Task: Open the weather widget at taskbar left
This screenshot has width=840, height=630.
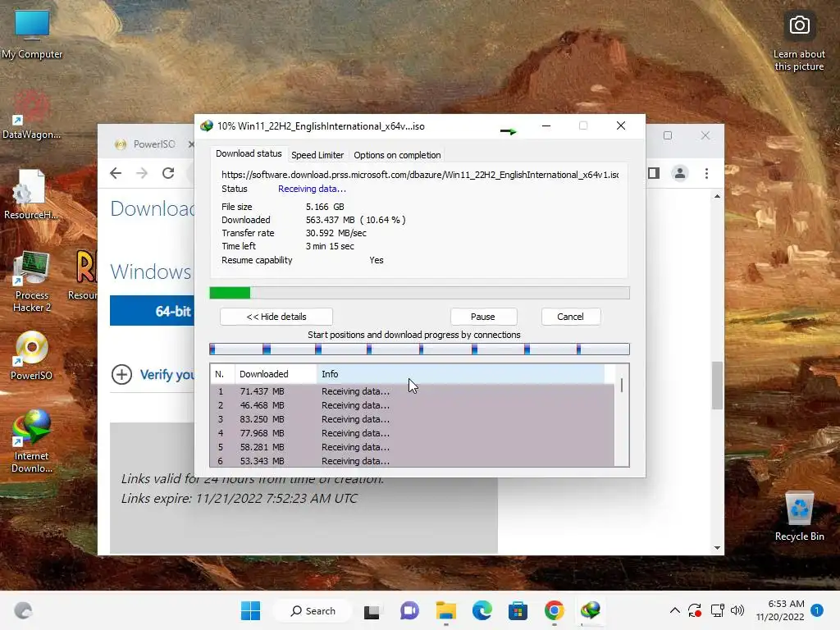Action: pyautogui.click(x=23, y=610)
